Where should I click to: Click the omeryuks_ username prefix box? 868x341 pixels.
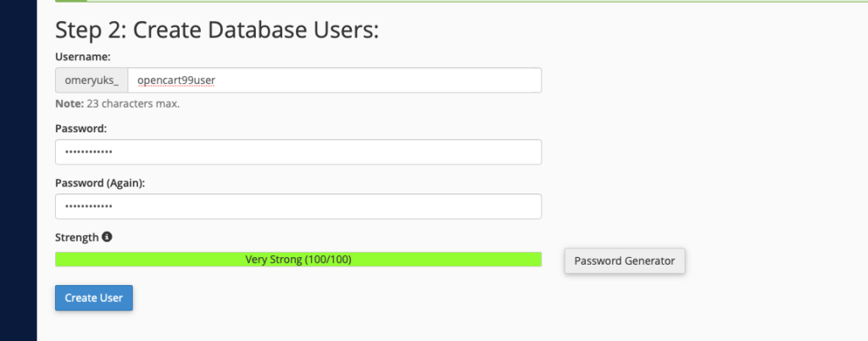[x=92, y=81]
